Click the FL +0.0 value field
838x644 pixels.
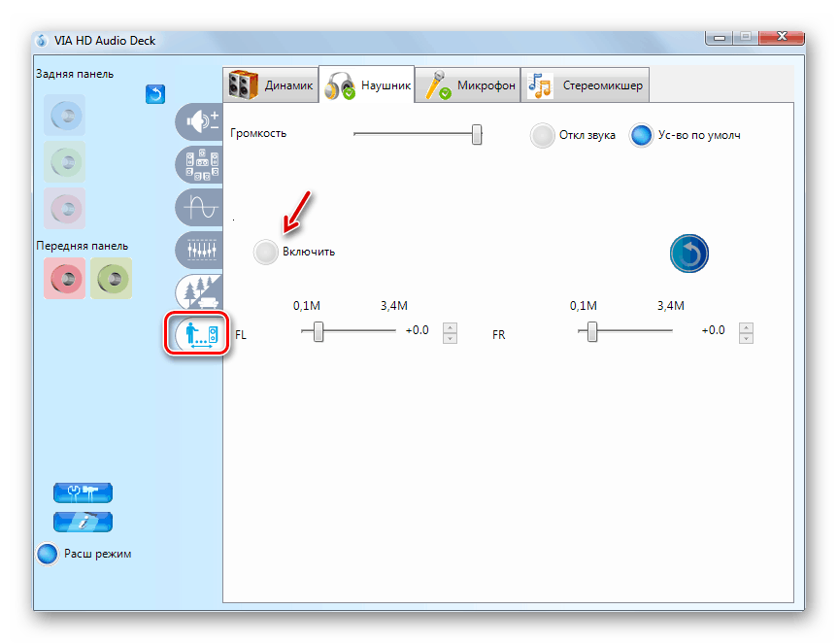418,330
